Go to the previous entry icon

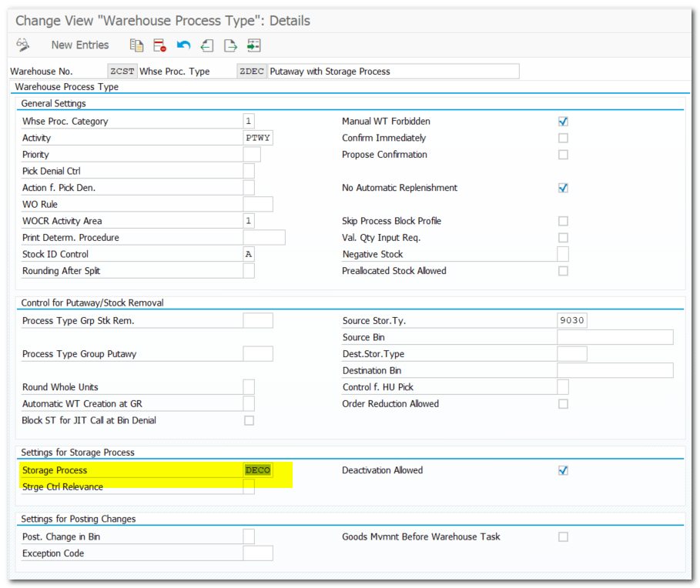pos(206,45)
